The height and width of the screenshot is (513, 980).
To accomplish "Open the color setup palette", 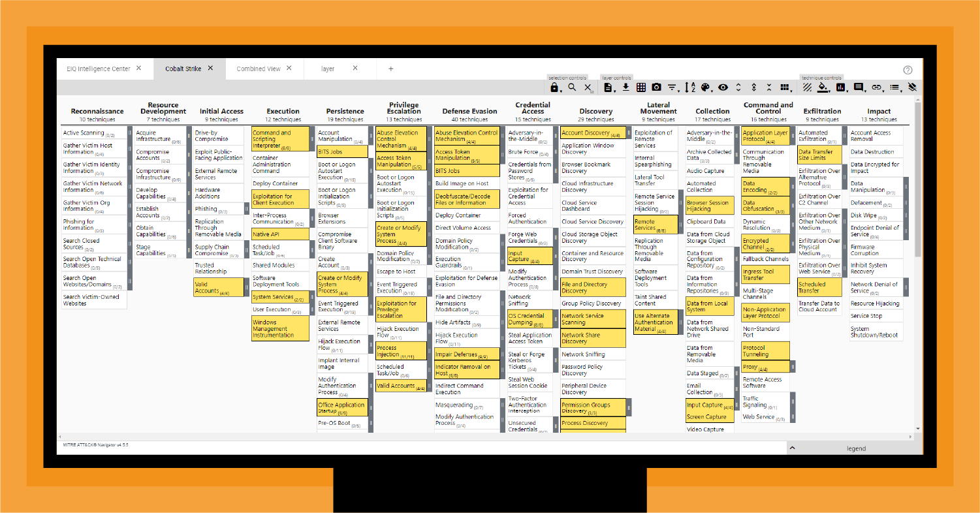I will coord(704,87).
